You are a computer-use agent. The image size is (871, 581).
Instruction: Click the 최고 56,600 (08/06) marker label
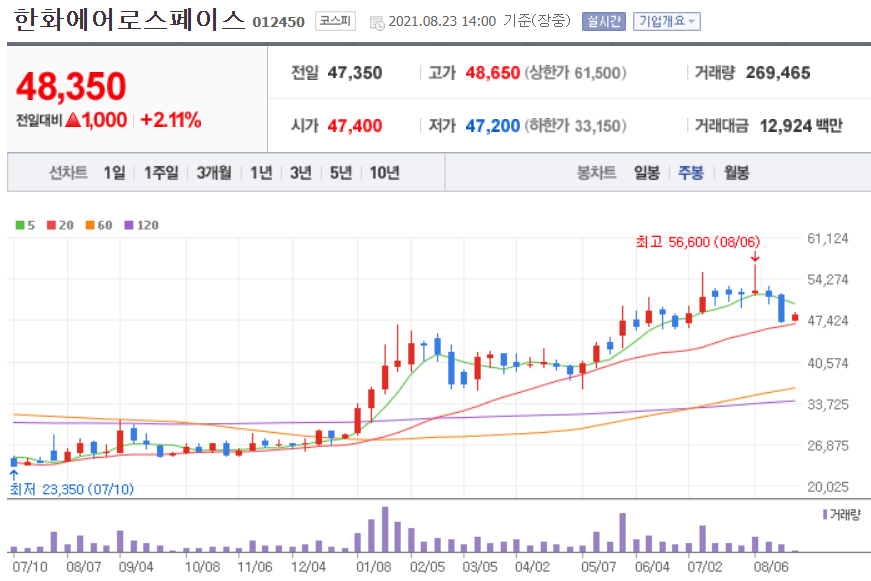pyautogui.click(x=698, y=242)
